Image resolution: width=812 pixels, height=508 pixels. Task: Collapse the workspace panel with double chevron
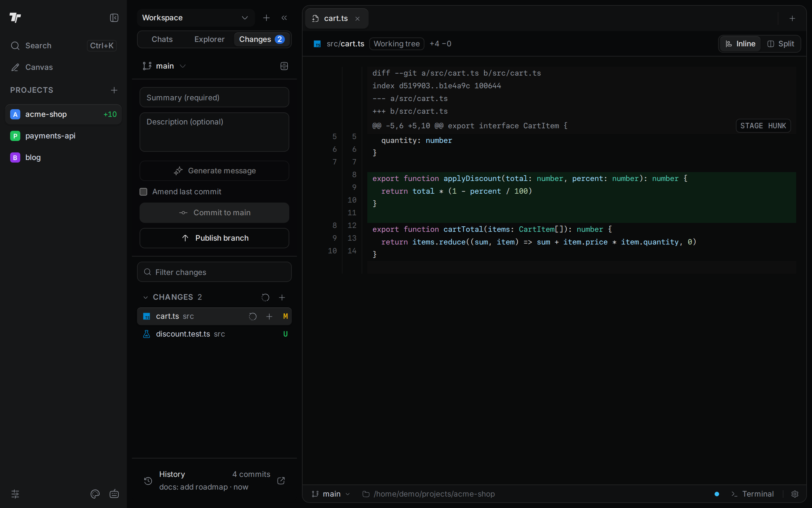coord(284,18)
